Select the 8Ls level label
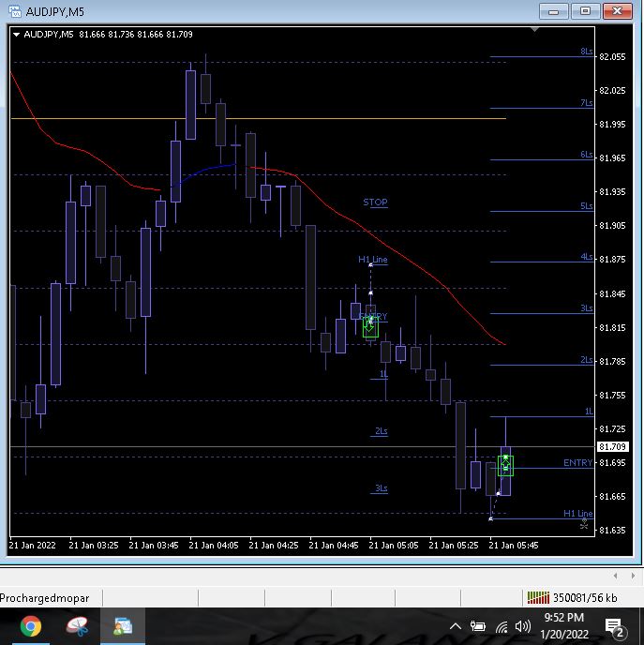The width and height of the screenshot is (644, 645). pos(587,52)
